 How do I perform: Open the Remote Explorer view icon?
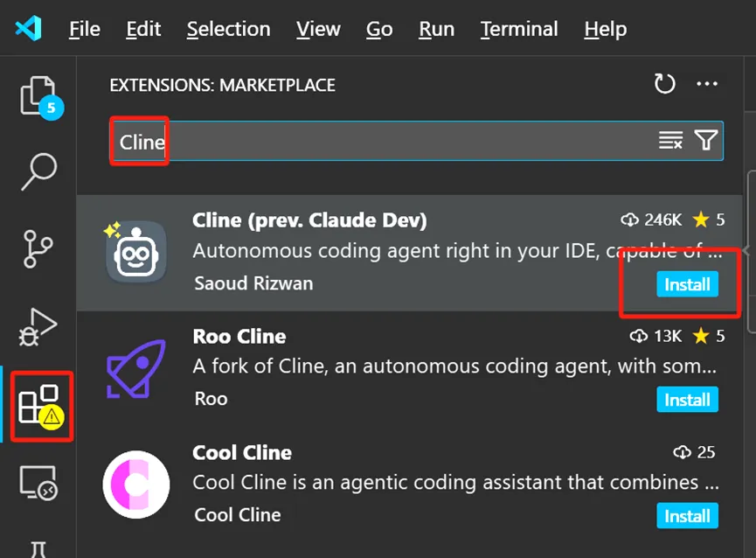click(x=38, y=483)
